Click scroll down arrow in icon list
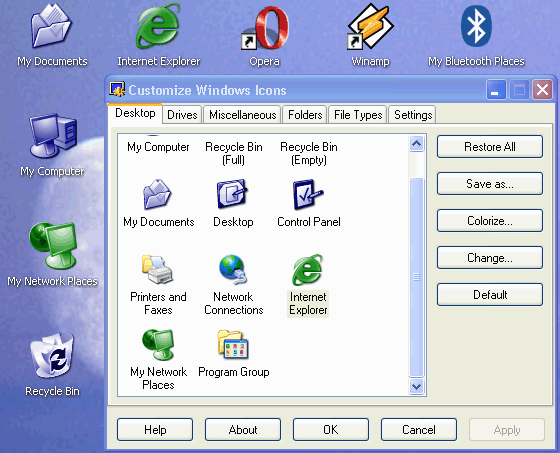 pyautogui.click(x=416, y=386)
